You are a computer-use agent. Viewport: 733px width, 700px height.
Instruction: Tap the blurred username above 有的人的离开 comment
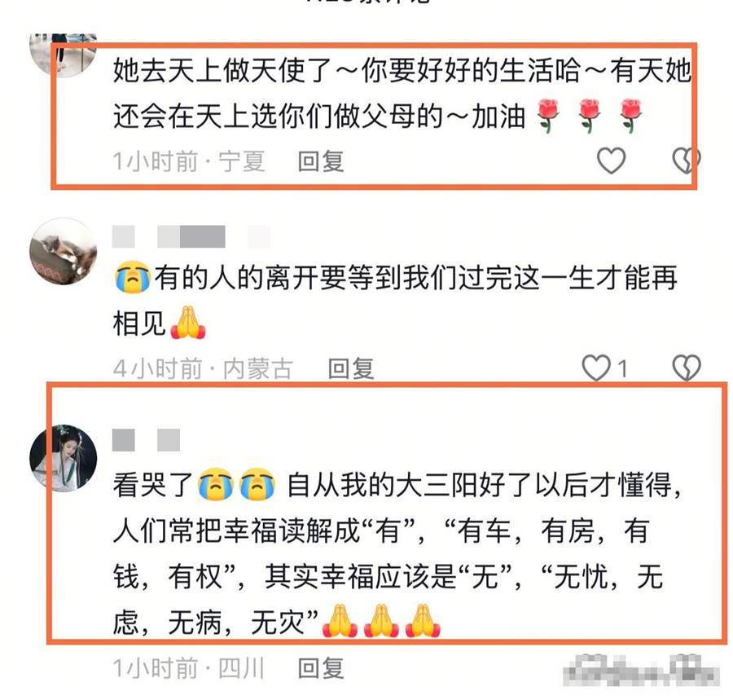point(191,236)
